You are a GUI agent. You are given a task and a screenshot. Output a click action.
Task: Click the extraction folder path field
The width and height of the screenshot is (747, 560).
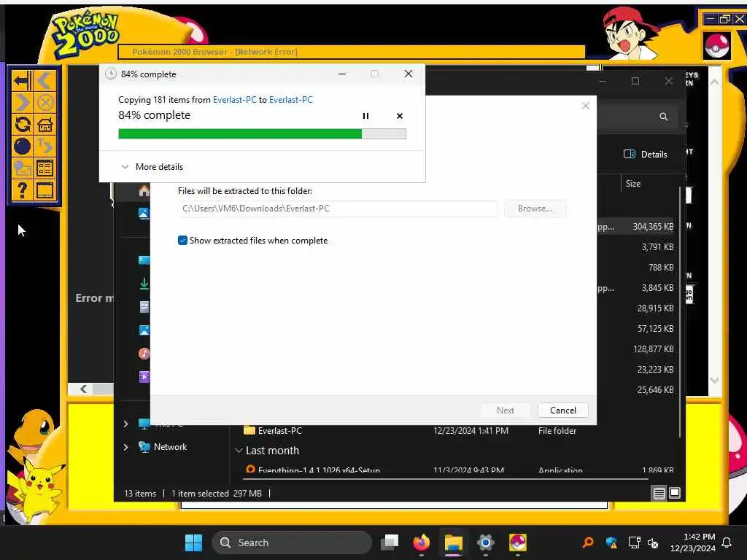coord(338,209)
